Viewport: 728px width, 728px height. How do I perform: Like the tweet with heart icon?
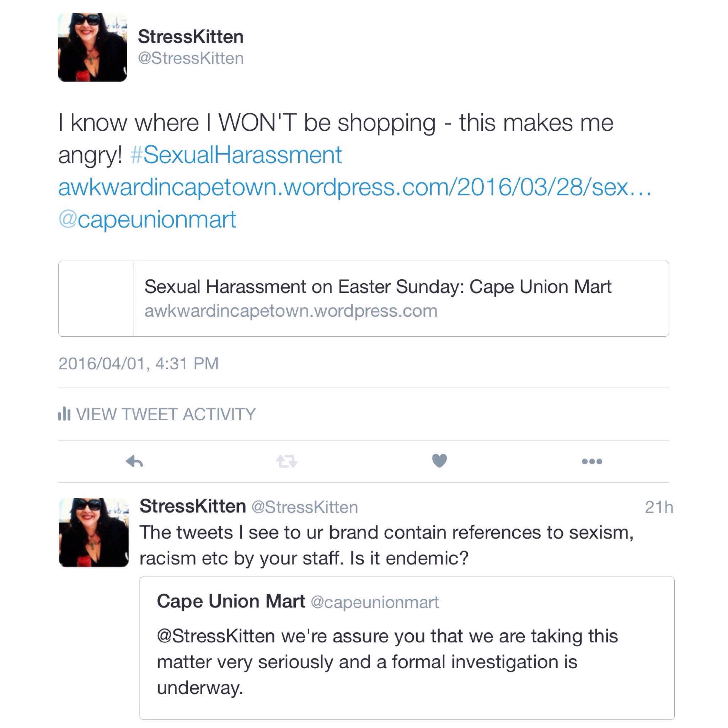pyautogui.click(x=439, y=461)
